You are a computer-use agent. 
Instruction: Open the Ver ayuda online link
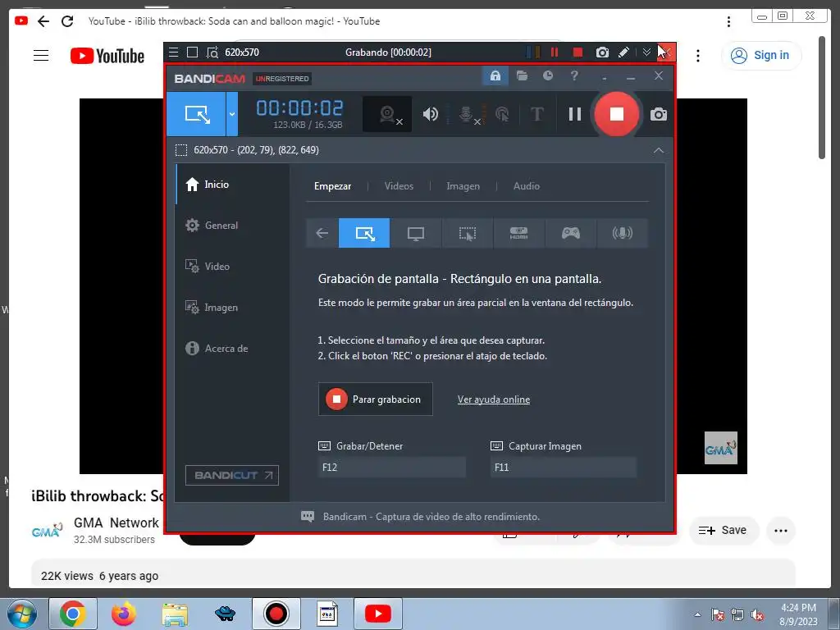coord(493,399)
